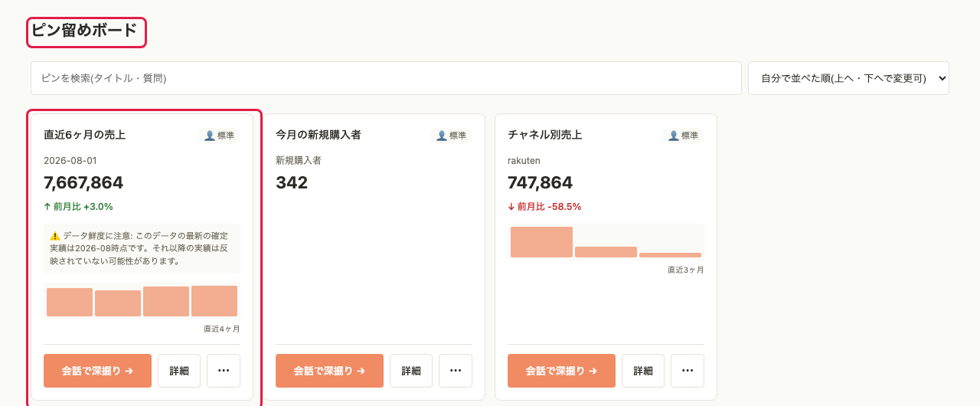Click the 新規購入者 subtitle label
Image resolution: width=980 pixels, height=406 pixels.
click(299, 161)
